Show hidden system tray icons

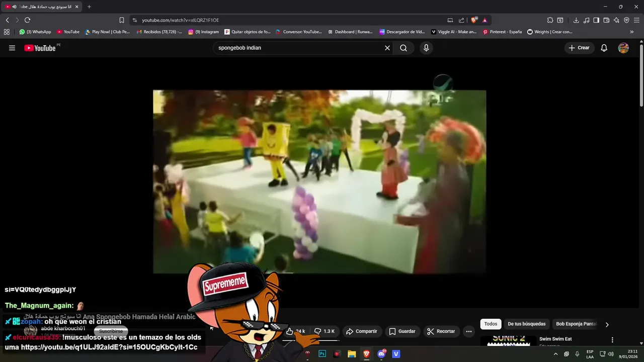click(555, 354)
